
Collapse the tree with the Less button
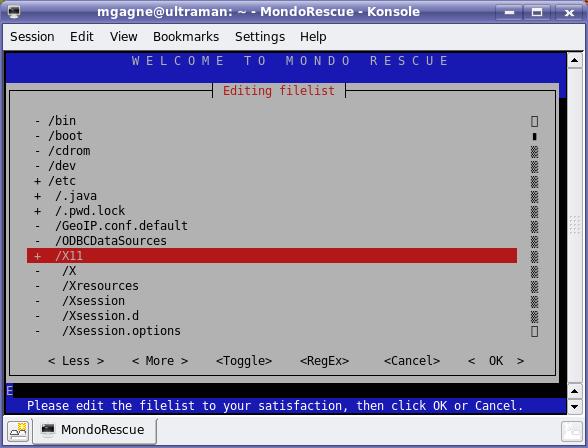pyautogui.click(x=76, y=361)
